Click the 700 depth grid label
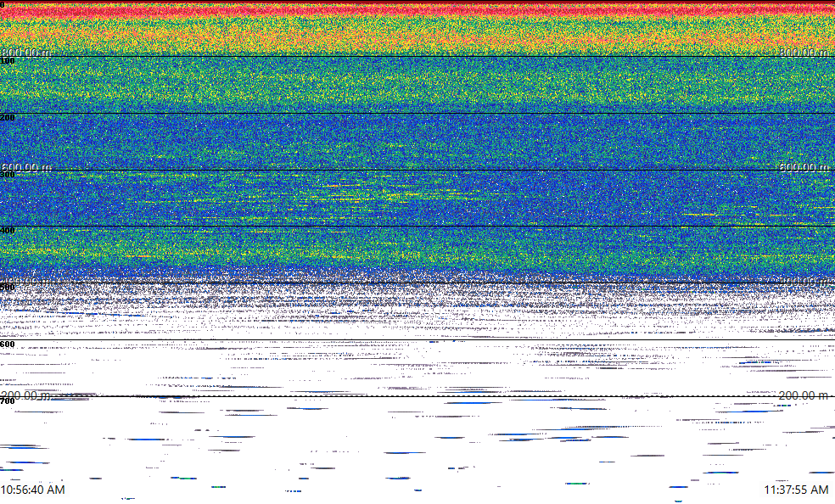 [8, 401]
